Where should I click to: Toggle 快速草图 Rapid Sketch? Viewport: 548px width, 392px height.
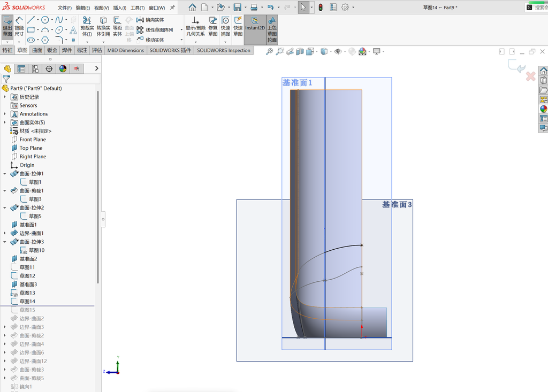pyautogui.click(x=238, y=27)
